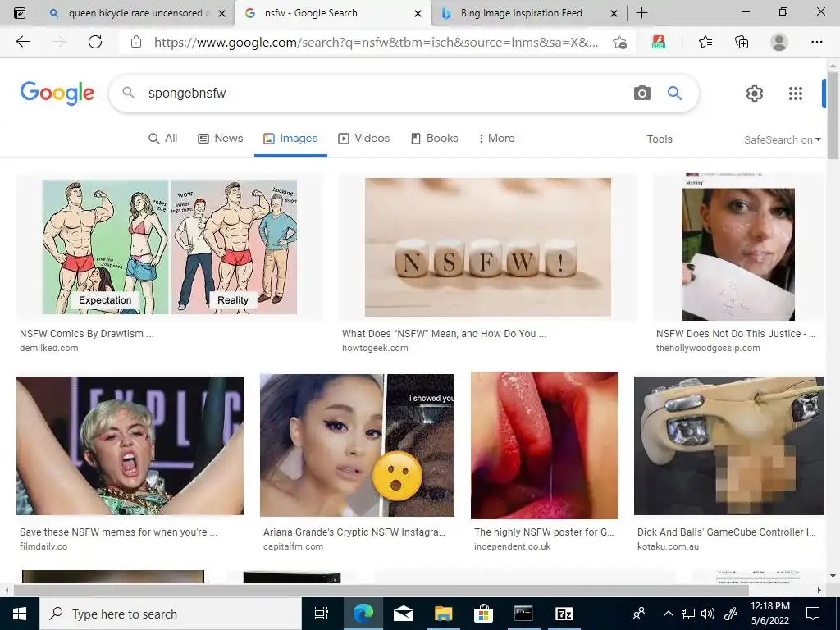Open the Mail app from taskbar

403,614
